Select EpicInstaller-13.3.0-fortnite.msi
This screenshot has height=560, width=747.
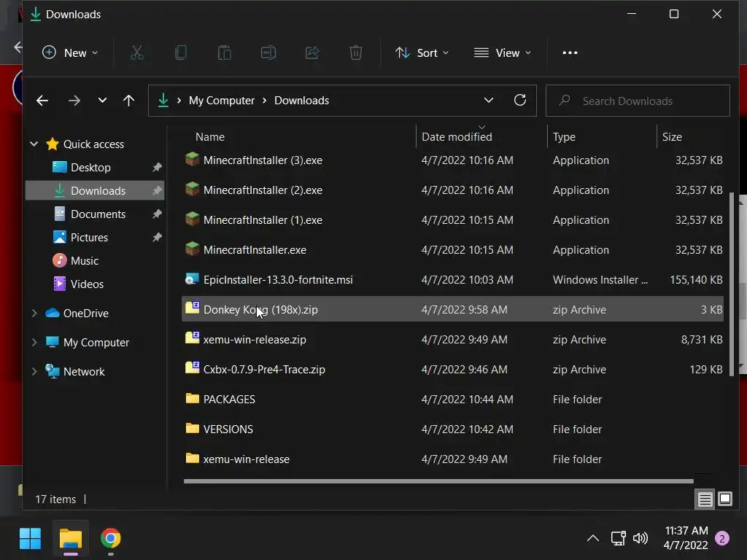[x=452, y=279]
